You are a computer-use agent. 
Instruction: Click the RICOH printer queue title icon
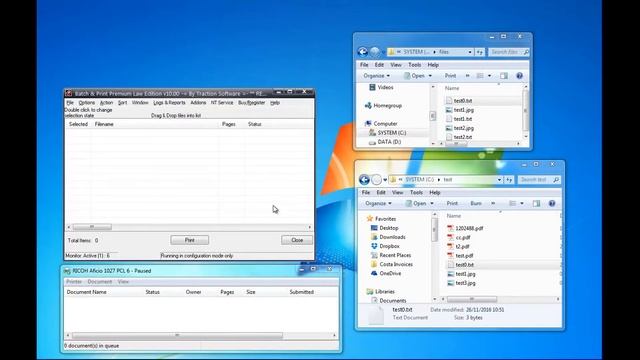coord(67,271)
